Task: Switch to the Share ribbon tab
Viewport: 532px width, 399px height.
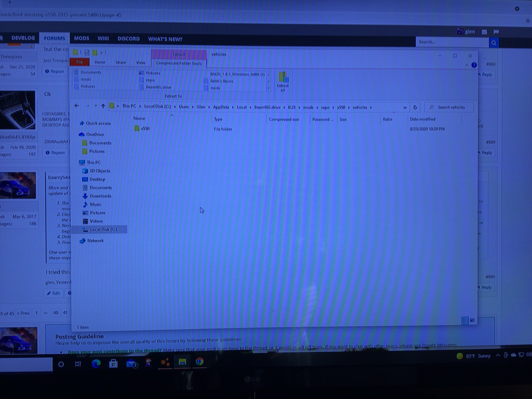Action: click(x=120, y=63)
